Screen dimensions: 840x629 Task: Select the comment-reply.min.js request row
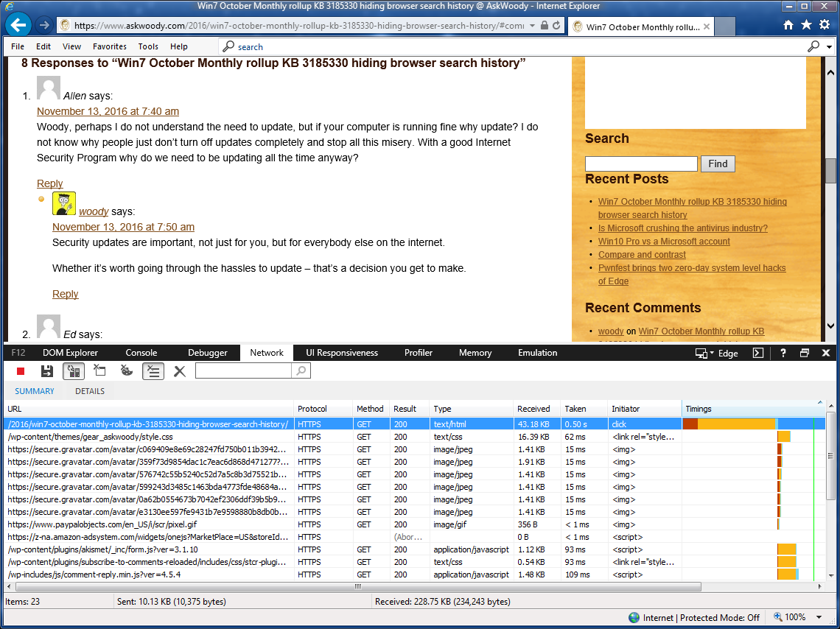pyautogui.click(x=413, y=574)
